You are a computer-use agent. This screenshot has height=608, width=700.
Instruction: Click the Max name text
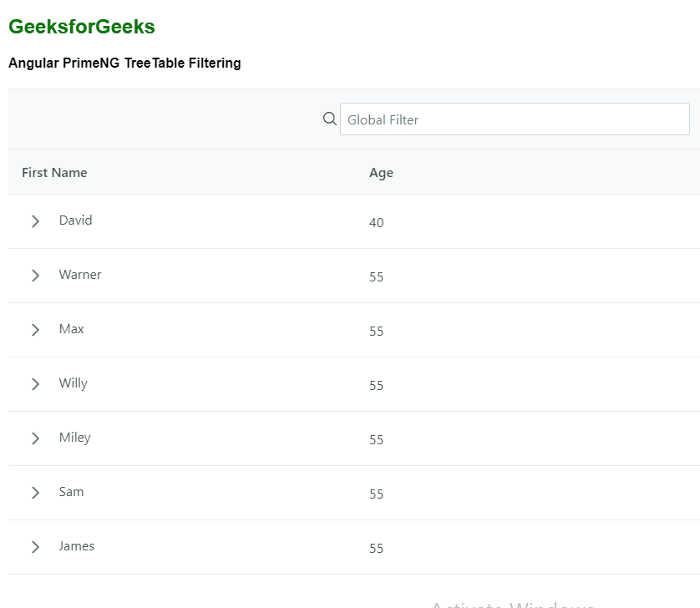pos(71,329)
